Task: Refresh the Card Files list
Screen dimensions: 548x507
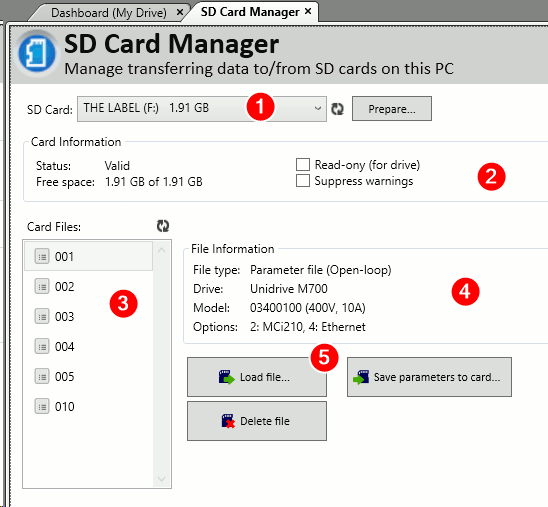Action: click(x=163, y=226)
